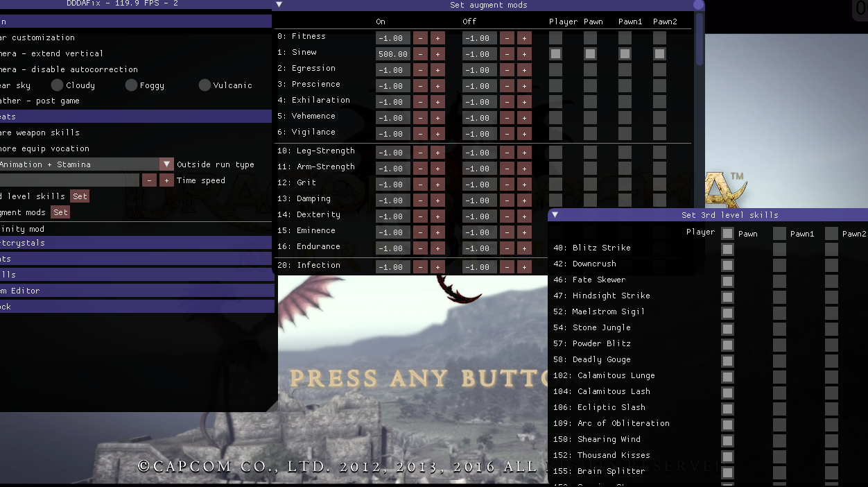Click Set button next to augment mods
Viewport: 868px width, 487px height.
[61, 212]
